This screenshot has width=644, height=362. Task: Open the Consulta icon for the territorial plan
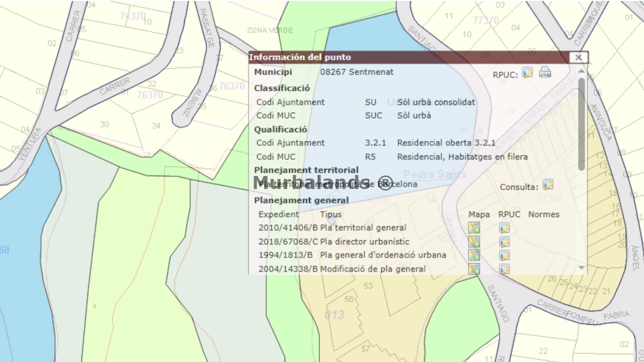(x=548, y=185)
